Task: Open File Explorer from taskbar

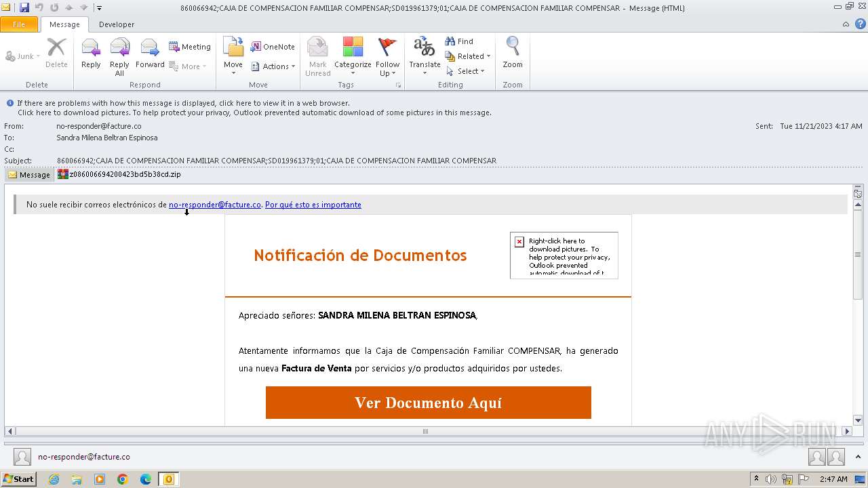Action: 77,479
